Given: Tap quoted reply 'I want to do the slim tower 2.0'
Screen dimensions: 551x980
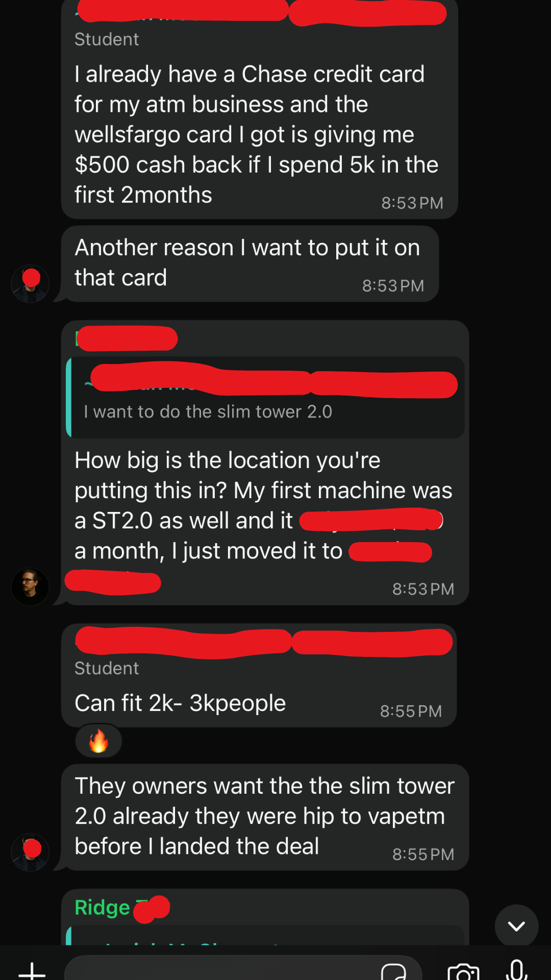Looking at the screenshot, I should 265,398.
